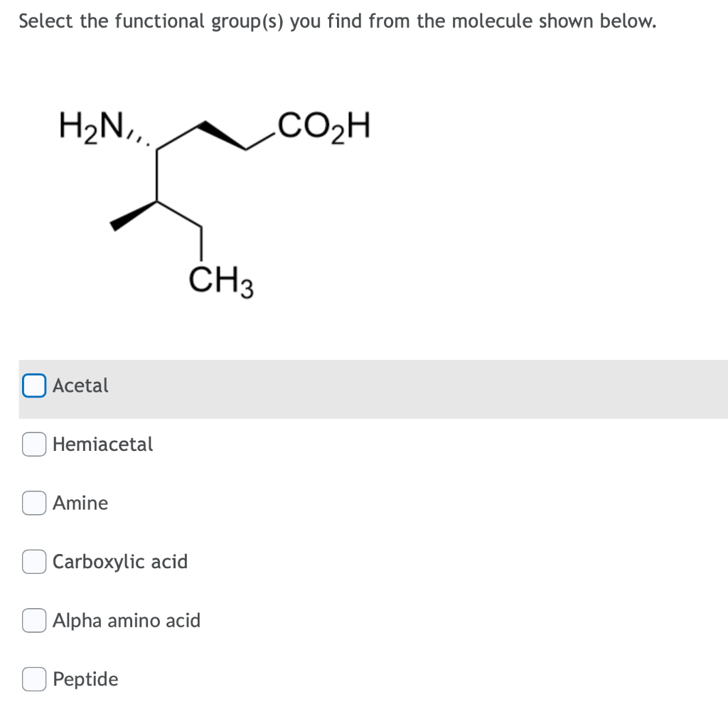The height and width of the screenshot is (719, 728).
Task: Check the Alpha amino acid option
Action: point(33,620)
